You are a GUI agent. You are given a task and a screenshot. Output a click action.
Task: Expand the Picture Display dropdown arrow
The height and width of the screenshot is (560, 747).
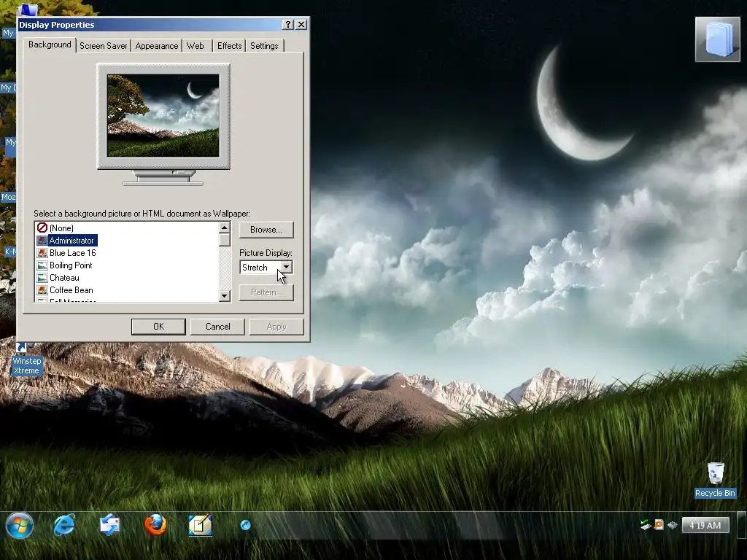click(x=286, y=267)
